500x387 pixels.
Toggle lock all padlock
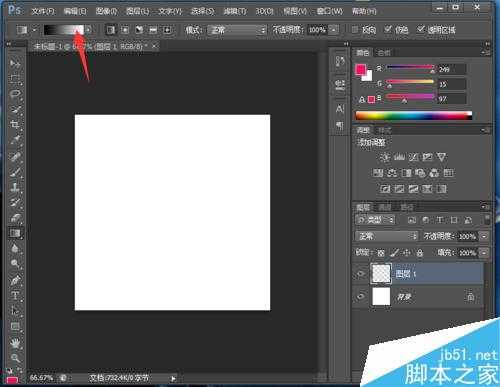420,253
